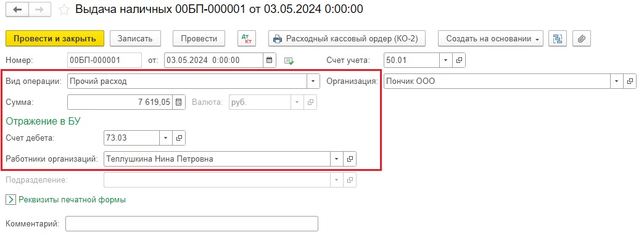Click the Сумма field 7 619,05
644x240 pixels.
(120, 102)
